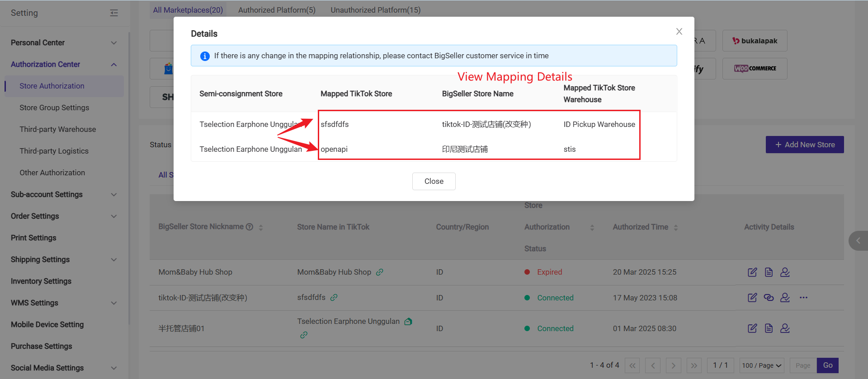This screenshot has height=379, width=868.
Task: Select the 'sfsdfdfs' mapped TikTok store cell
Action: 335,124
